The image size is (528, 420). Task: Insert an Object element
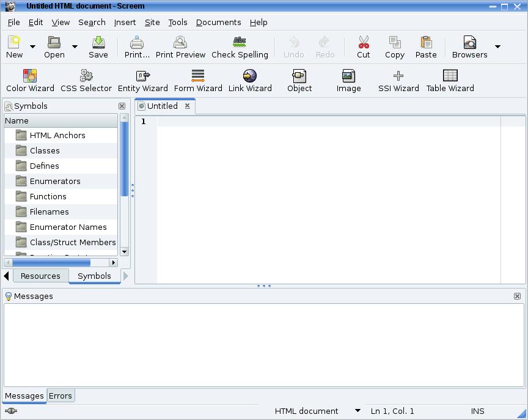pos(299,80)
